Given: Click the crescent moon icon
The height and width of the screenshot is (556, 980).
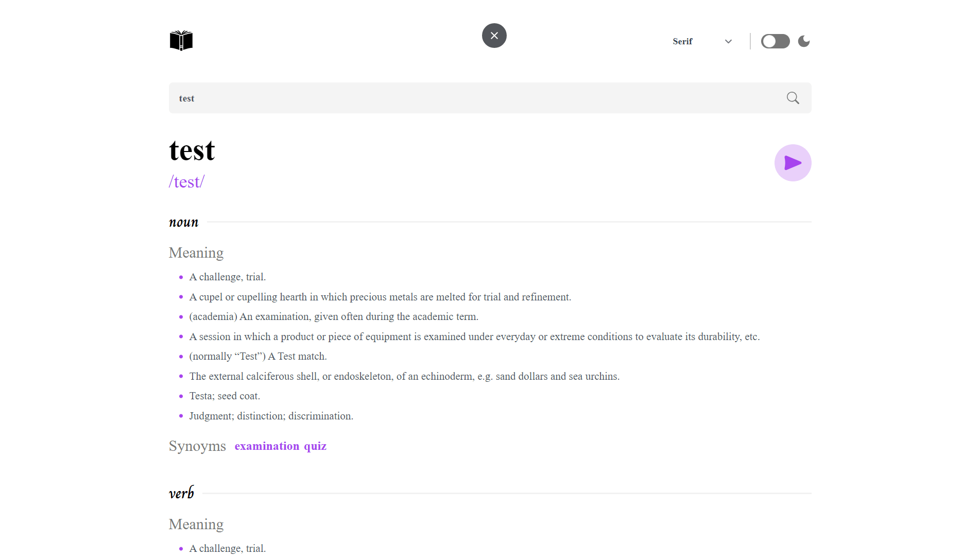Looking at the screenshot, I should (804, 41).
